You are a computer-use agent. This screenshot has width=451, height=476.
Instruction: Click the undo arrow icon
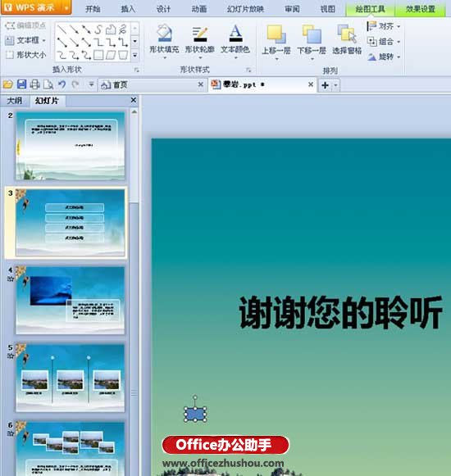(61, 84)
